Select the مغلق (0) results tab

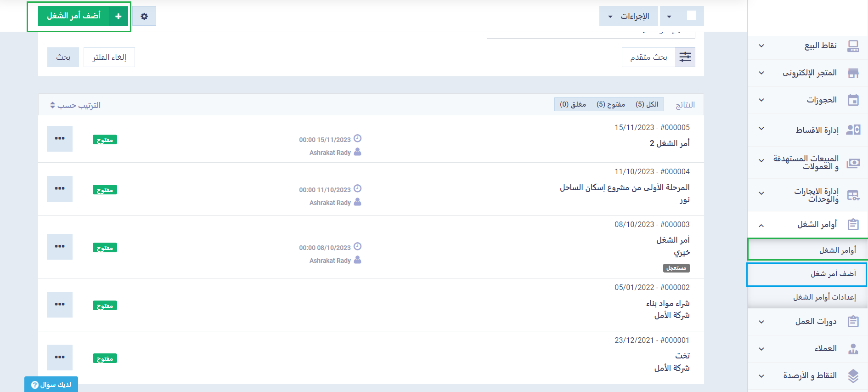pyautogui.click(x=573, y=104)
